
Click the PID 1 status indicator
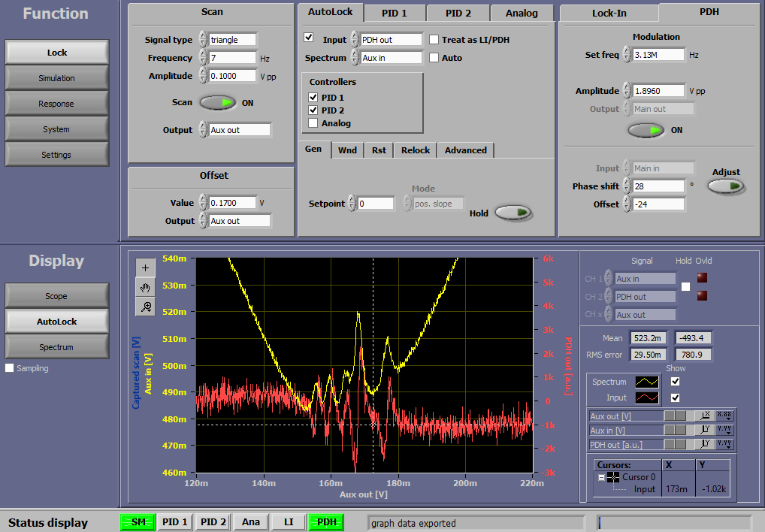coord(174,522)
